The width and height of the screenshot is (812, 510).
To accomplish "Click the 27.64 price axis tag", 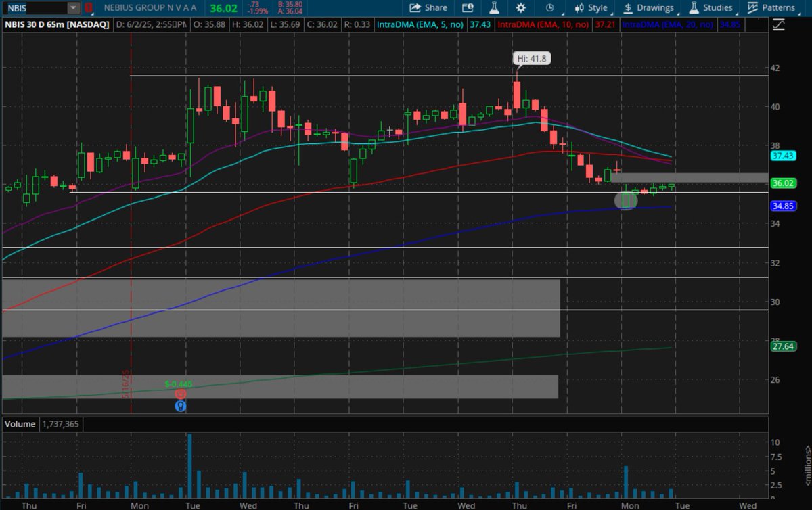I will click(782, 346).
